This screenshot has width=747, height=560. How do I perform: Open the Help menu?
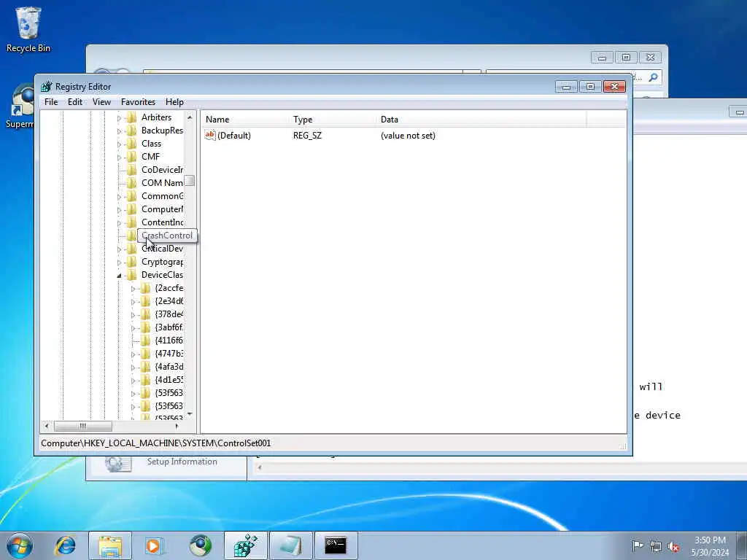click(x=174, y=102)
